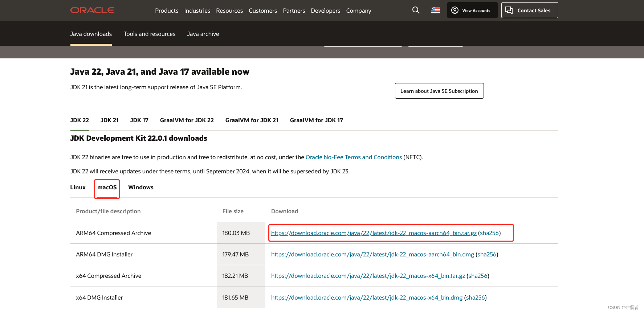Go to Tools and resources
The height and width of the screenshot is (313, 644).
coord(150,34)
